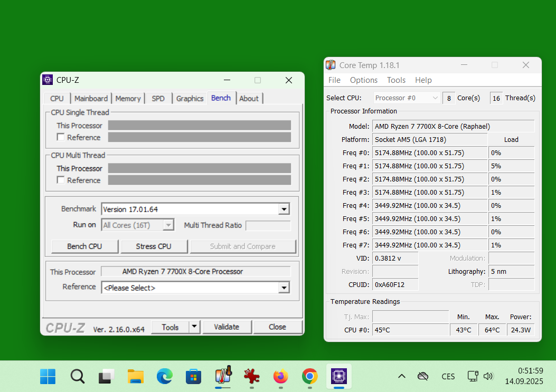Switch to the Mainboard tab

point(91,99)
